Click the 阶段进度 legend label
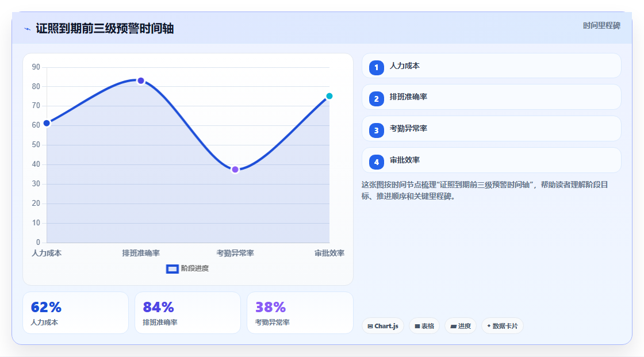Viewport: 644px width, 357px height. 195,268
